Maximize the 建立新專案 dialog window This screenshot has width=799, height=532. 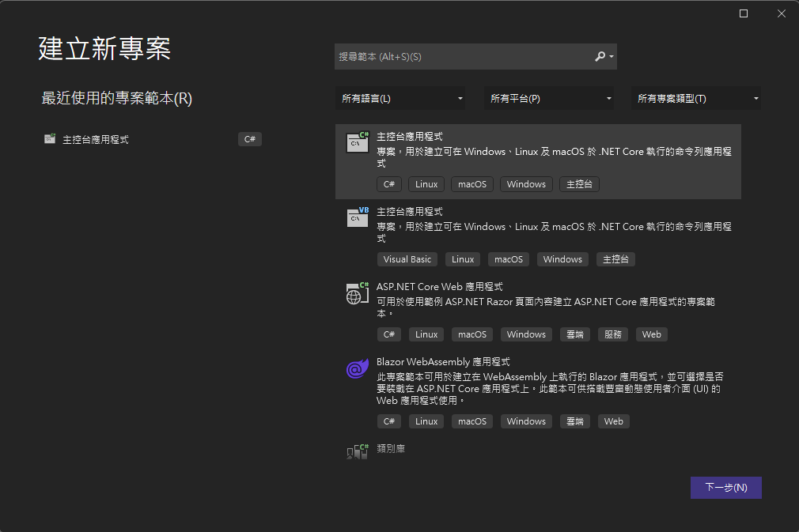(x=744, y=13)
